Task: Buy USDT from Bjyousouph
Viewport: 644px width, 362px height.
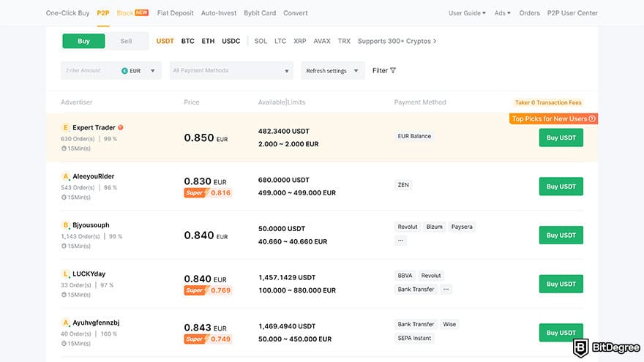Action: pyautogui.click(x=561, y=235)
